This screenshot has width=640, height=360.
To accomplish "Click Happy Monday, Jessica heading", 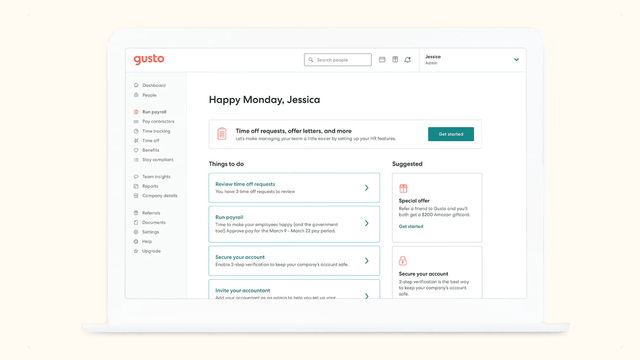I will pyautogui.click(x=264, y=100).
